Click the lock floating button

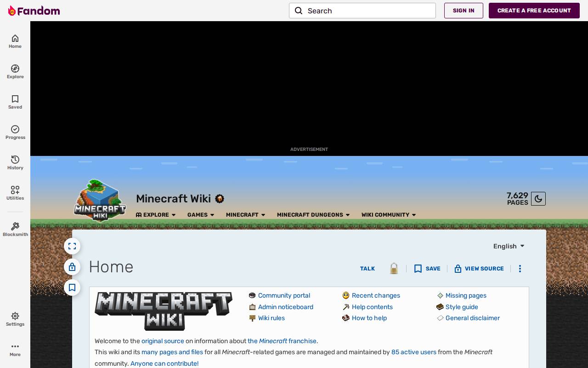click(x=72, y=267)
